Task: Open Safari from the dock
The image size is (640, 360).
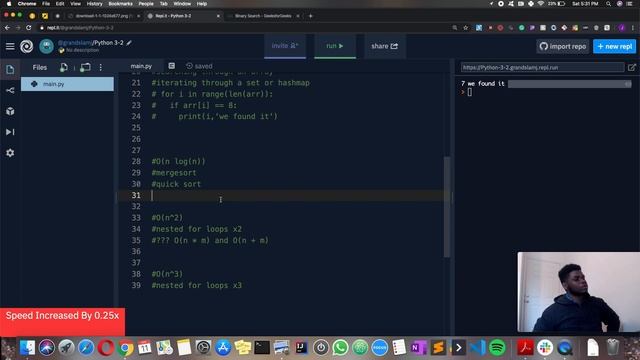Action: (86, 348)
